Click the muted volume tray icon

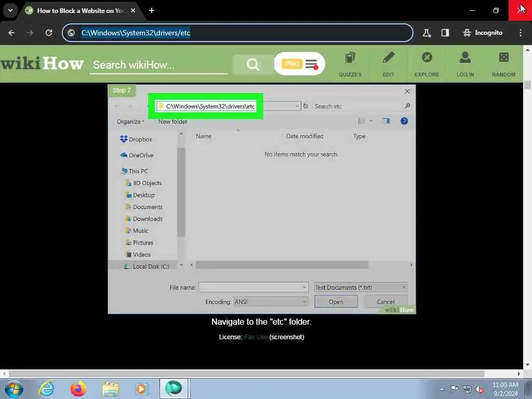480,390
